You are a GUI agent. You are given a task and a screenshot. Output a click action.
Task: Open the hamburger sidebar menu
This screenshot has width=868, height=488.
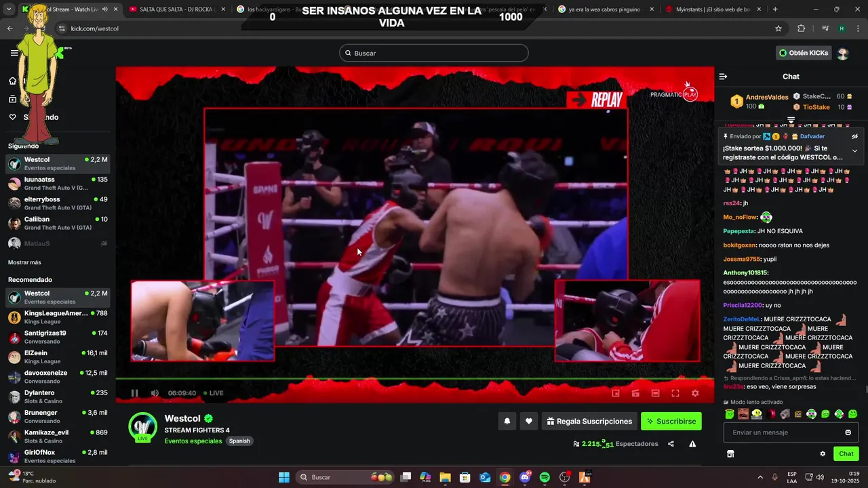14,53
